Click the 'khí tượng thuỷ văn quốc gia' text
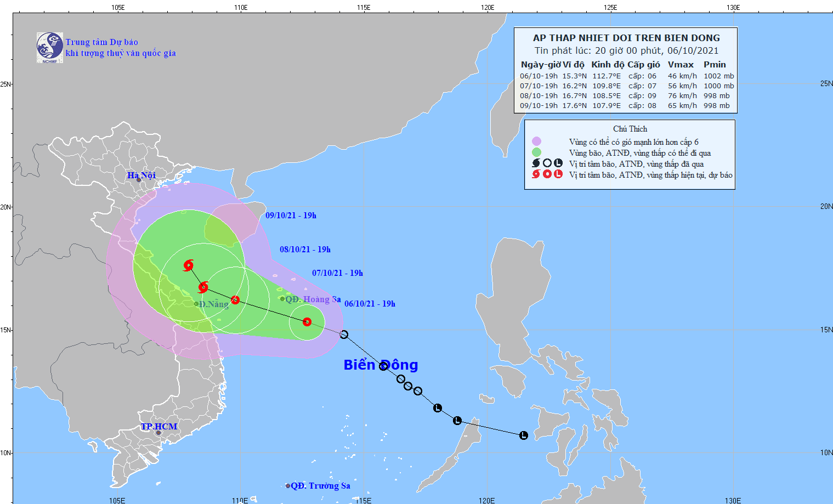 click(121, 53)
